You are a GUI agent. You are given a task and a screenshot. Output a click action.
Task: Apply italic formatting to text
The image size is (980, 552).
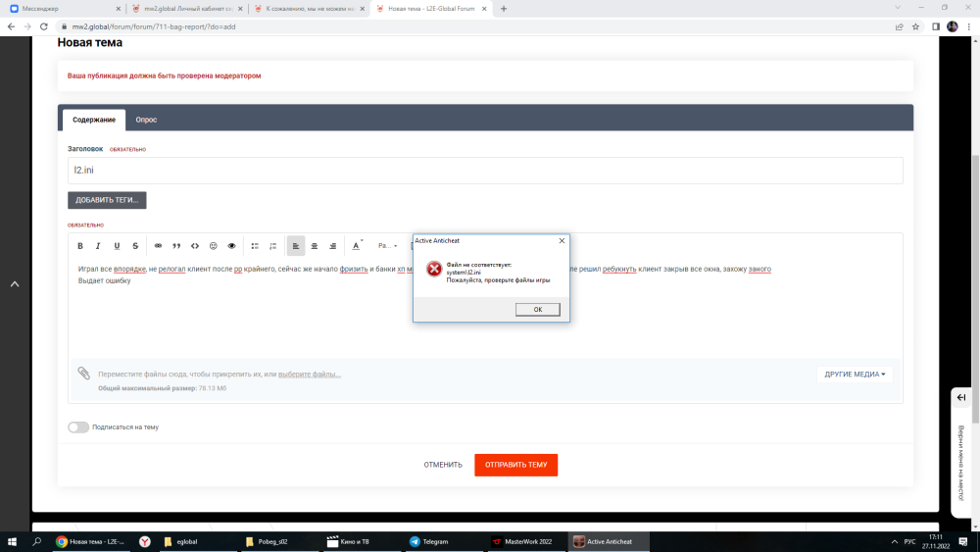[98, 246]
